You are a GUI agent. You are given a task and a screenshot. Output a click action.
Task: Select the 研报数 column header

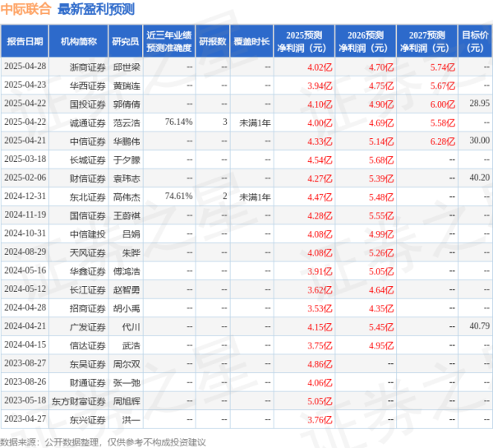tap(213, 41)
